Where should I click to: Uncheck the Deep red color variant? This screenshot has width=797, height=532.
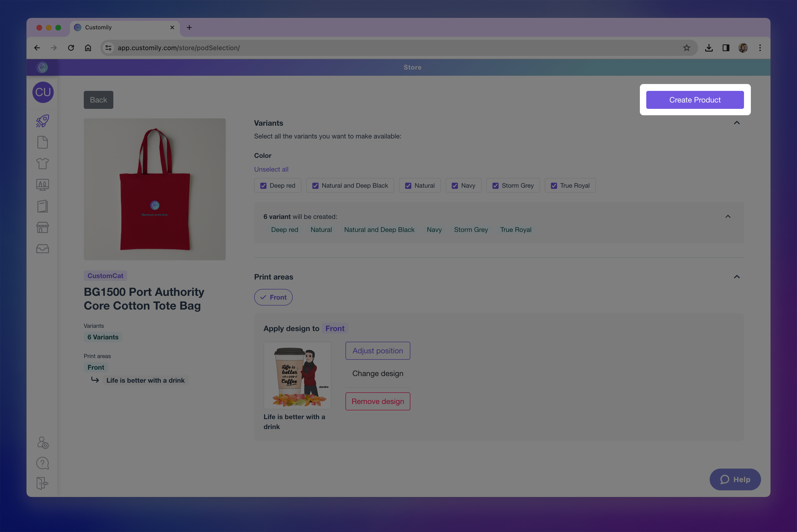pyautogui.click(x=263, y=185)
